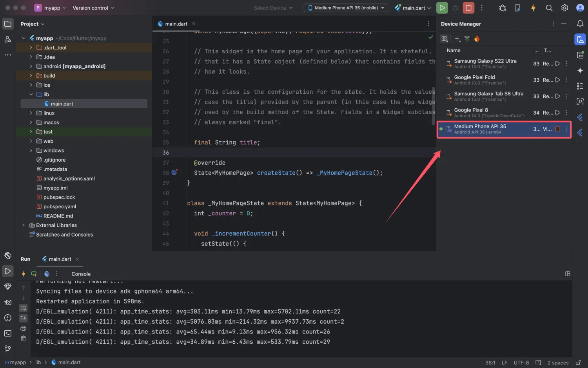Click the lib breadcrumb in the status bar
This screenshot has width=588, height=368.
pos(38,363)
